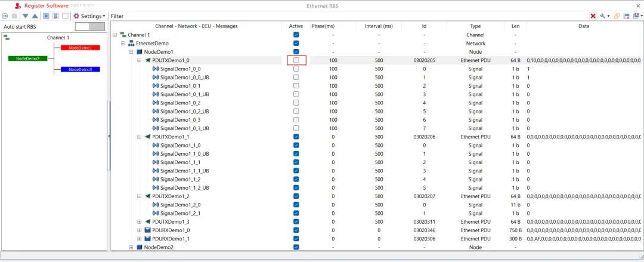Collapse the PDUTXDemo1_1 tree node
The height and width of the screenshot is (262, 644).
pos(139,137)
